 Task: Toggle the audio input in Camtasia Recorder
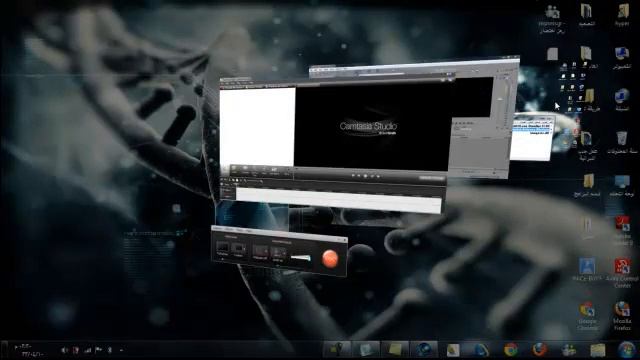278,254
